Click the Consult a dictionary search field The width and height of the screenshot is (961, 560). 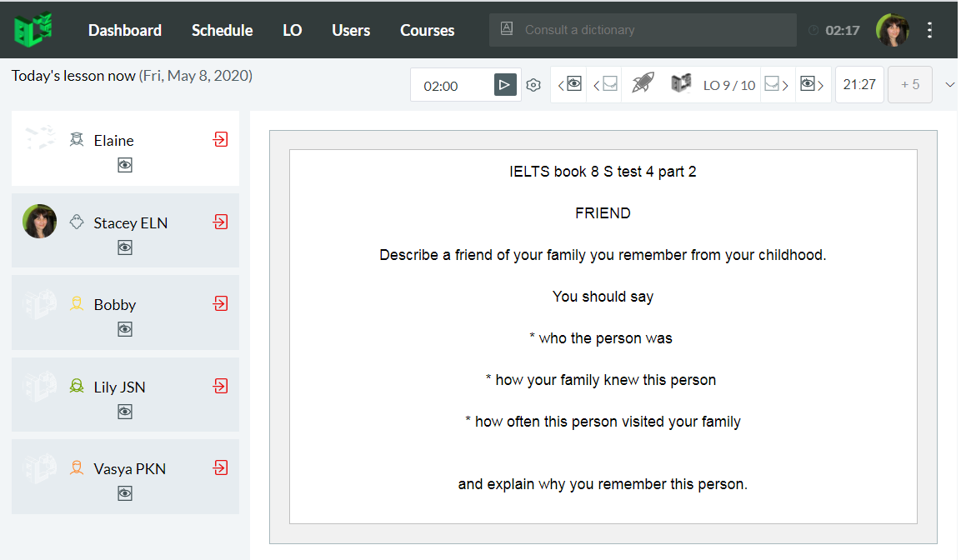pos(643,29)
